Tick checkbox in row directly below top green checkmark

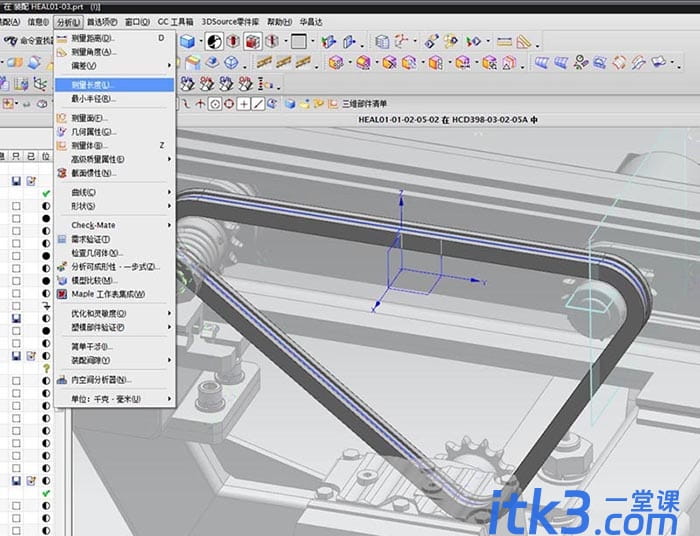16,206
